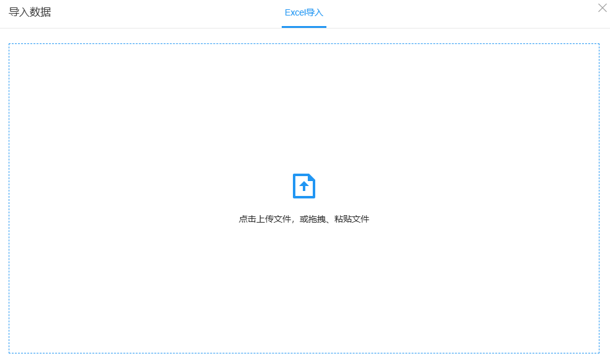The image size is (610, 364).
Task: Click the upload hint text below the icon
Action: pyautogui.click(x=304, y=218)
